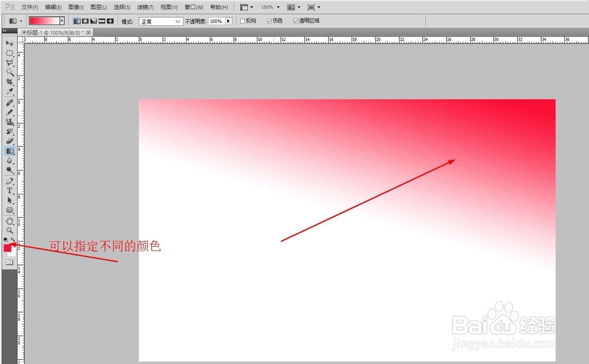Close the 未标题-1 document tab

click(x=89, y=32)
